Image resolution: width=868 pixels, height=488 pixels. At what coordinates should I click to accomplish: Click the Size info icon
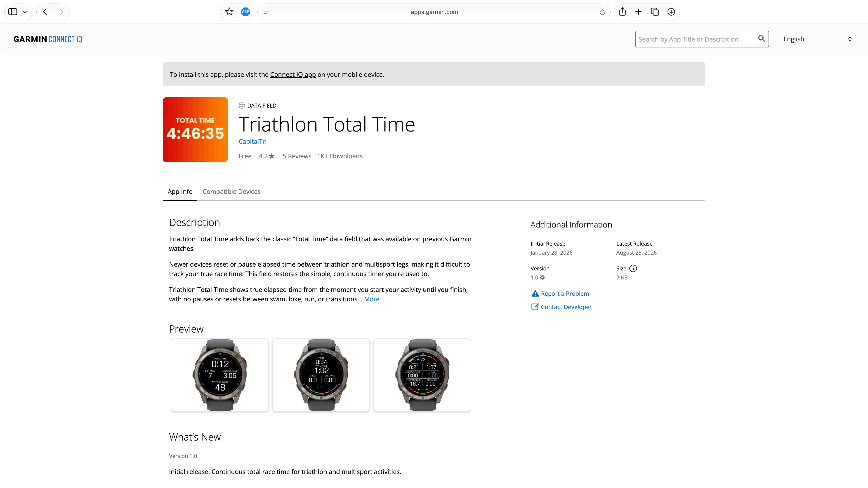[633, 268]
